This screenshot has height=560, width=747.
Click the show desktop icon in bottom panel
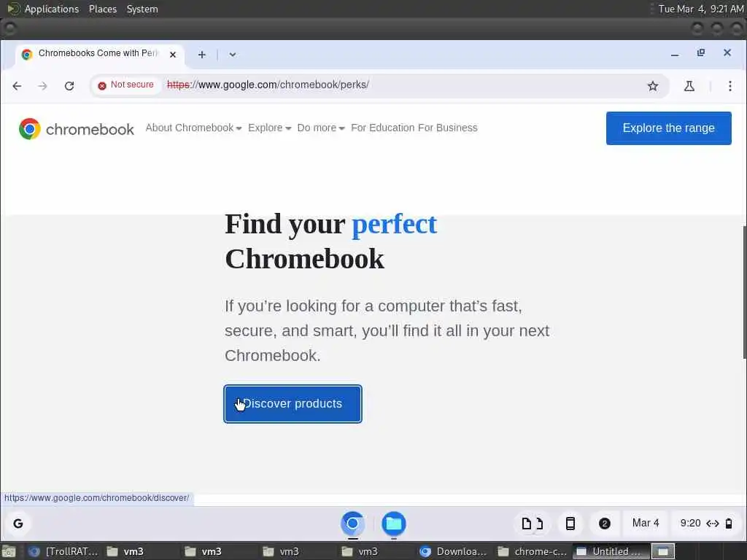(x=8, y=551)
